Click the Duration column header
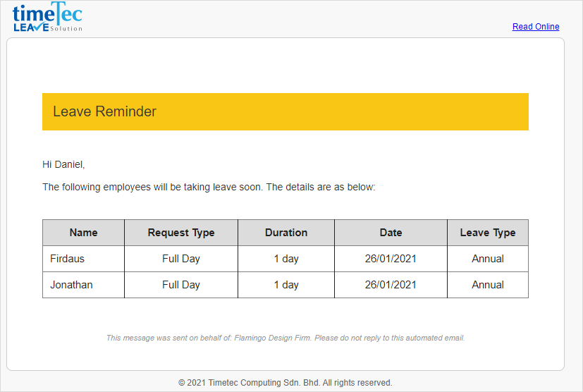This screenshot has width=583, height=392. pos(286,233)
